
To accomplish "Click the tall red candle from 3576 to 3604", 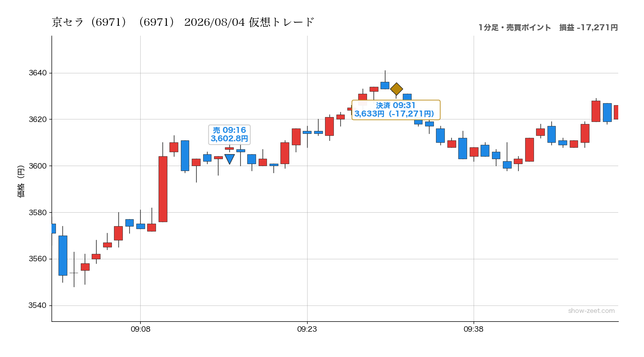I will click(x=163, y=189).
